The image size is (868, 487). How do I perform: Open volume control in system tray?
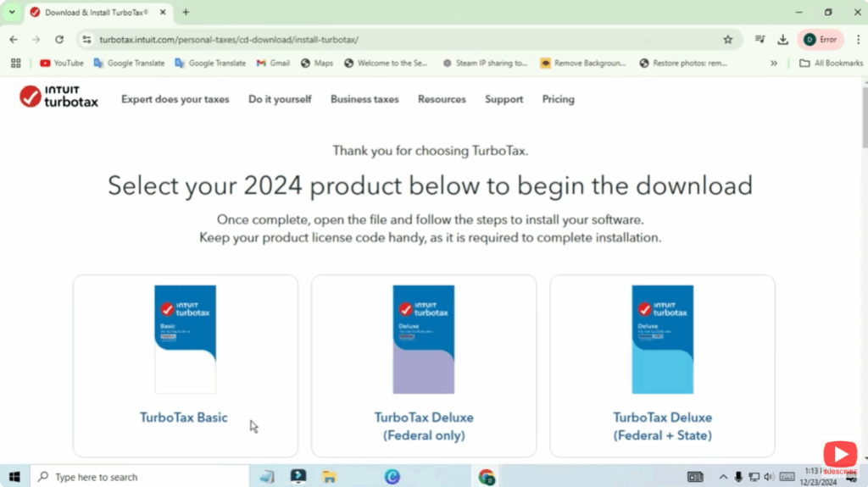click(768, 477)
